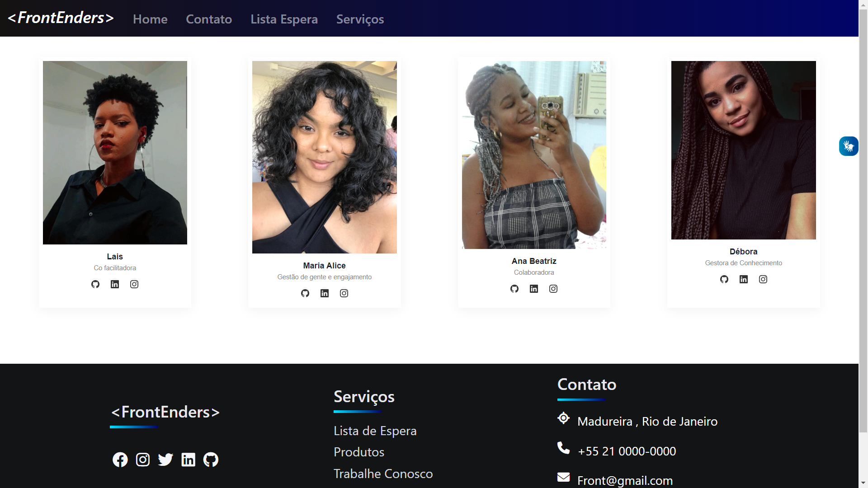Viewport: 868px width, 488px height.
Task: Open Lista Espera navbar item
Action: tap(284, 19)
